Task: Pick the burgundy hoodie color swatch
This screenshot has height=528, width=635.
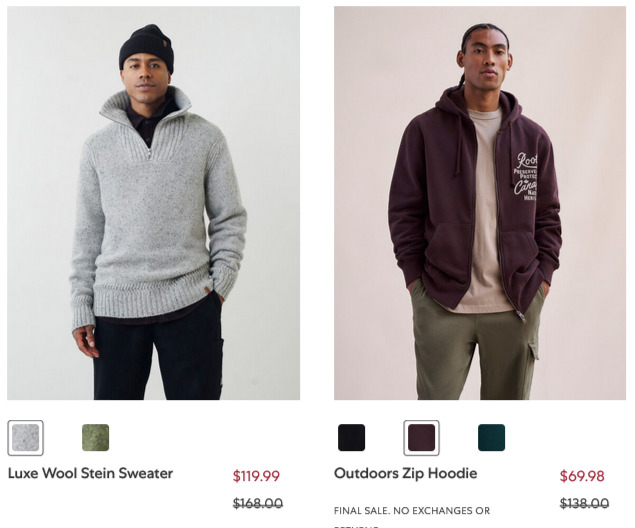Action: 421,438
